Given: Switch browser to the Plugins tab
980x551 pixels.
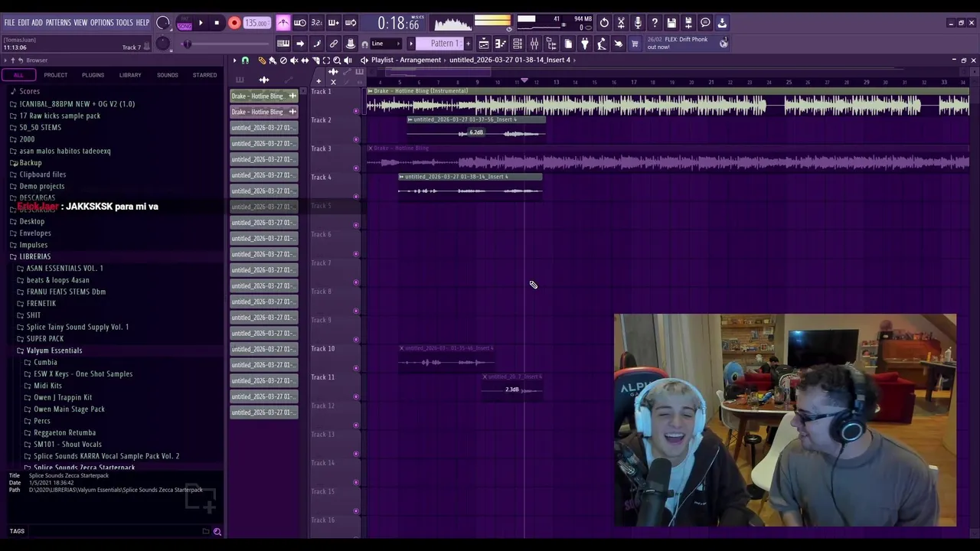Looking at the screenshot, I should [x=93, y=75].
